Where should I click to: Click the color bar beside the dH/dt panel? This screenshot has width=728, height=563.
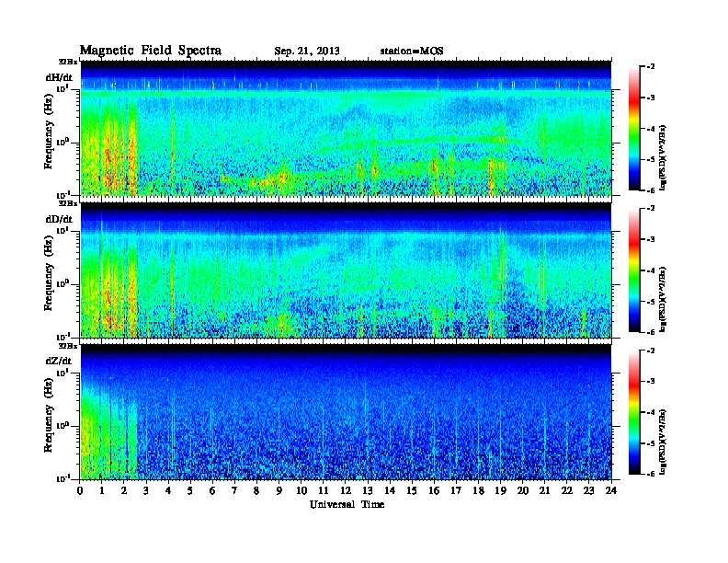634,128
